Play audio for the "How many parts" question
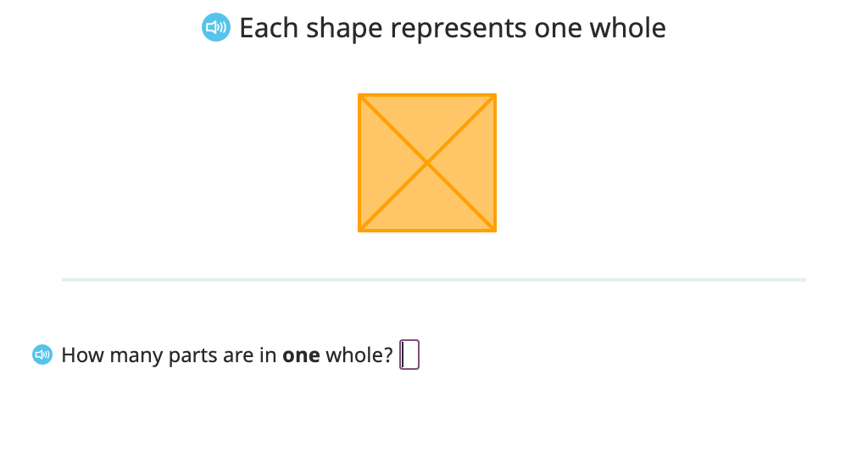The width and height of the screenshot is (868, 475). click(x=42, y=355)
